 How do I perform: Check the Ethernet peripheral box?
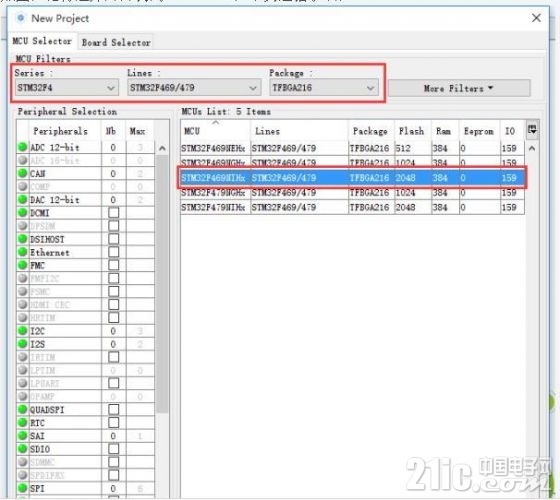pyautogui.click(x=113, y=252)
